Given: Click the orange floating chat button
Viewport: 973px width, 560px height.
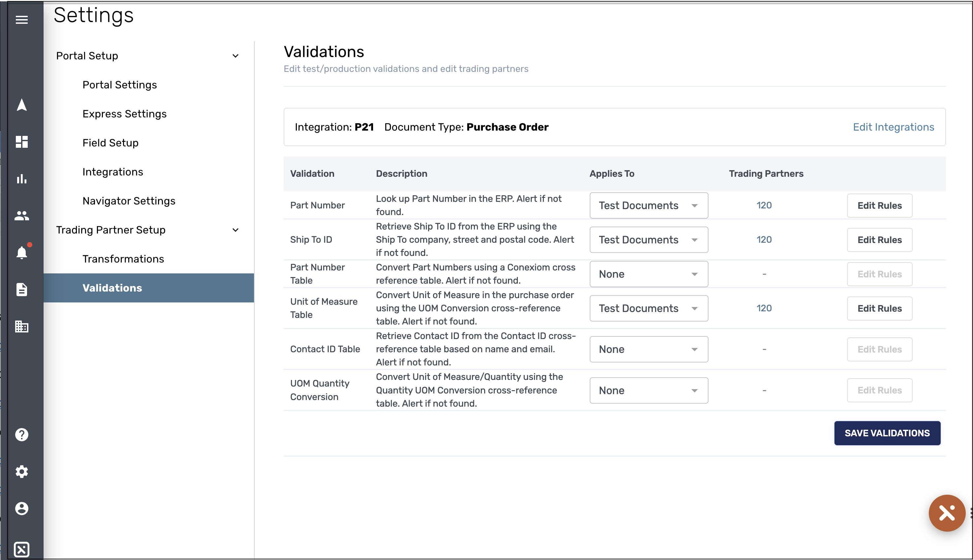Looking at the screenshot, I should (x=947, y=513).
